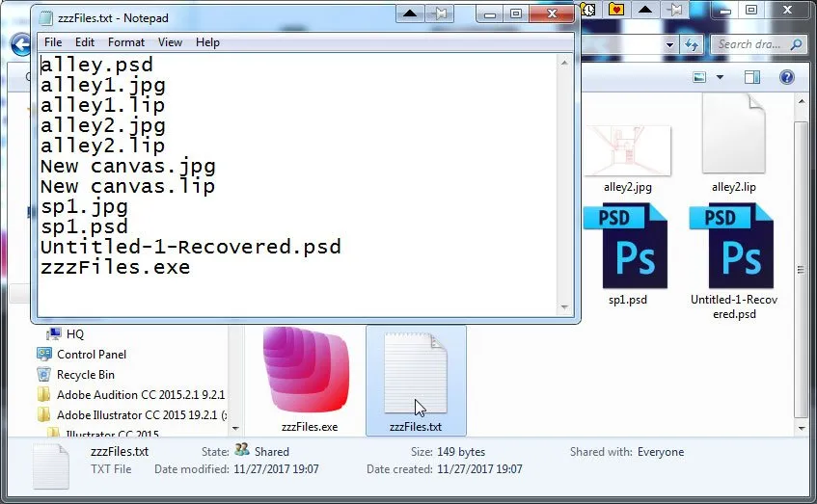Open the Adobe Illustrator CC 2015 19.2.1 folder
The width and height of the screenshot is (817, 504).
click(142, 415)
